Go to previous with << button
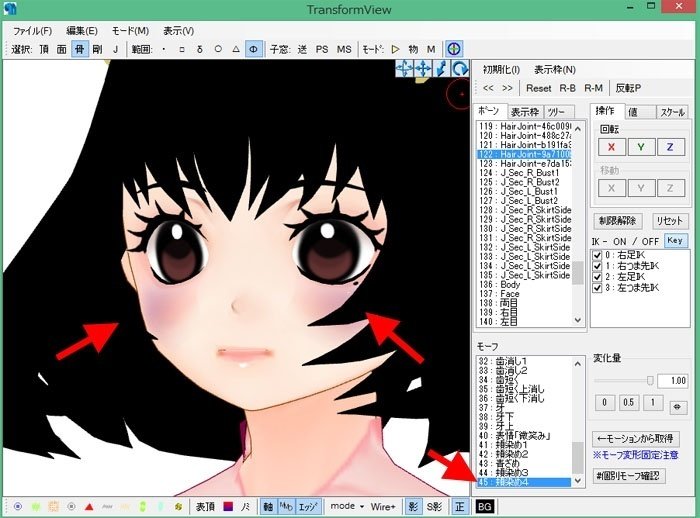Screen dimensions: 700x518 tap(488, 88)
